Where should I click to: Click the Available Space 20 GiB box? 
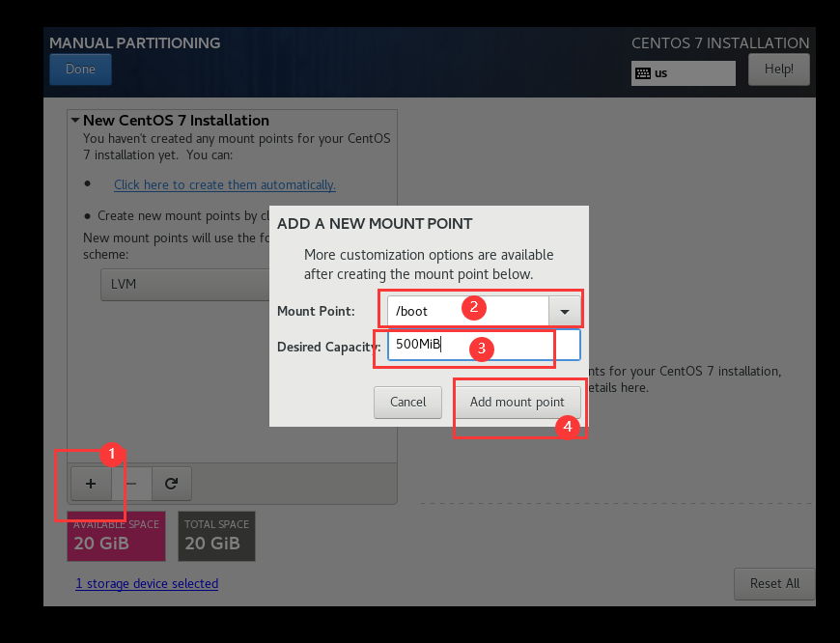tap(116, 536)
